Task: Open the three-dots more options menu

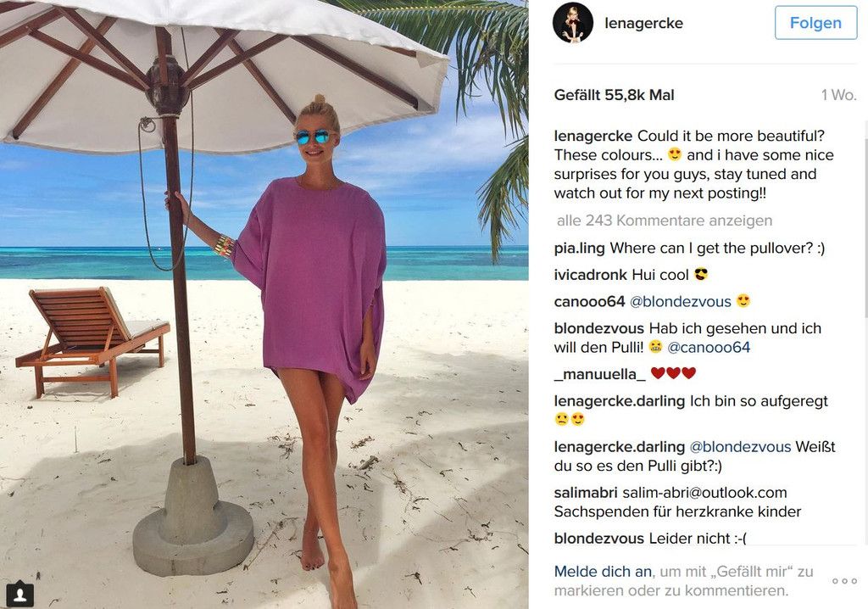Action: click(x=844, y=581)
